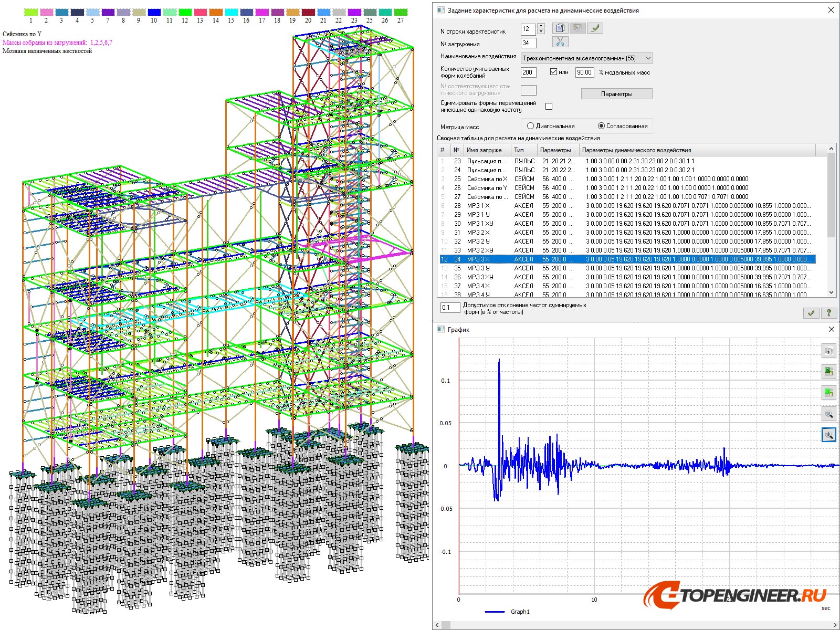Click the question mark help button

point(828,313)
